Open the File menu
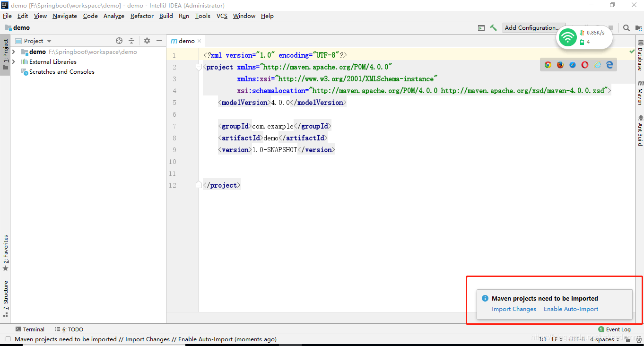Viewport: 644px width, 346px height. [7, 16]
